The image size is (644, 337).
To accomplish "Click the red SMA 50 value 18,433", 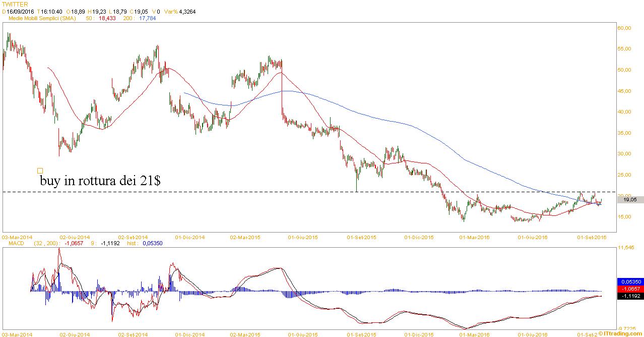I will [106, 18].
